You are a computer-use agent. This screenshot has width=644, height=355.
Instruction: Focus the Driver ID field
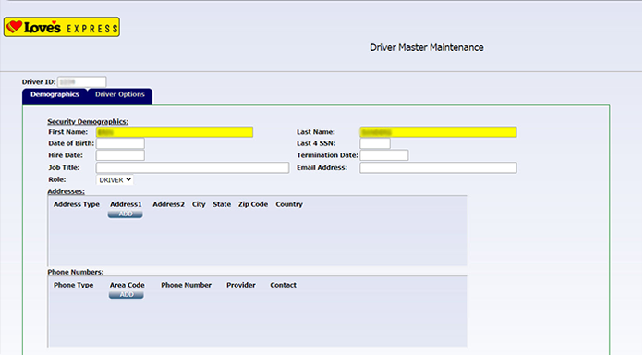(x=81, y=81)
